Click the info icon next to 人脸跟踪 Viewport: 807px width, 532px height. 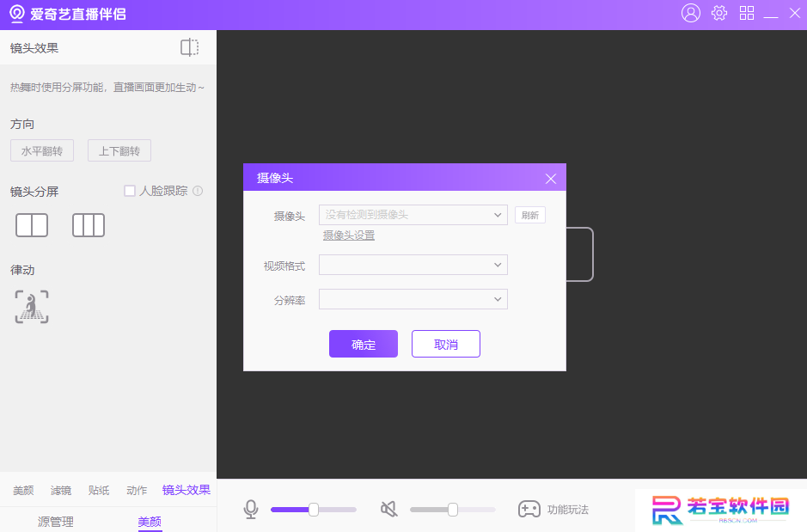tap(198, 191)
